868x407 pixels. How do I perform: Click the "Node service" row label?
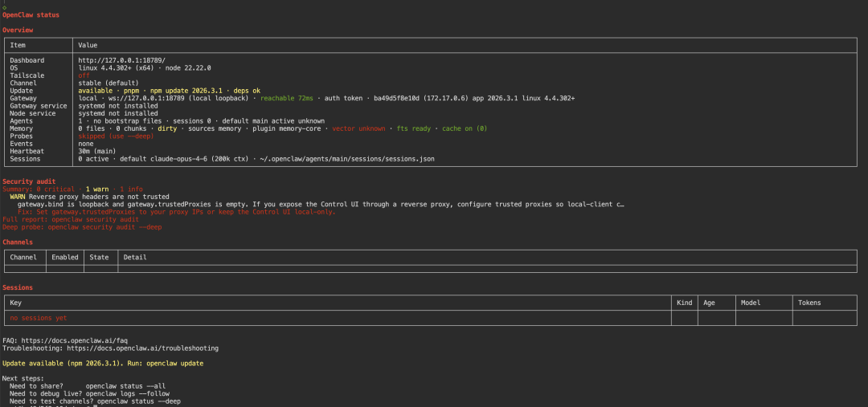coord(33,113)
